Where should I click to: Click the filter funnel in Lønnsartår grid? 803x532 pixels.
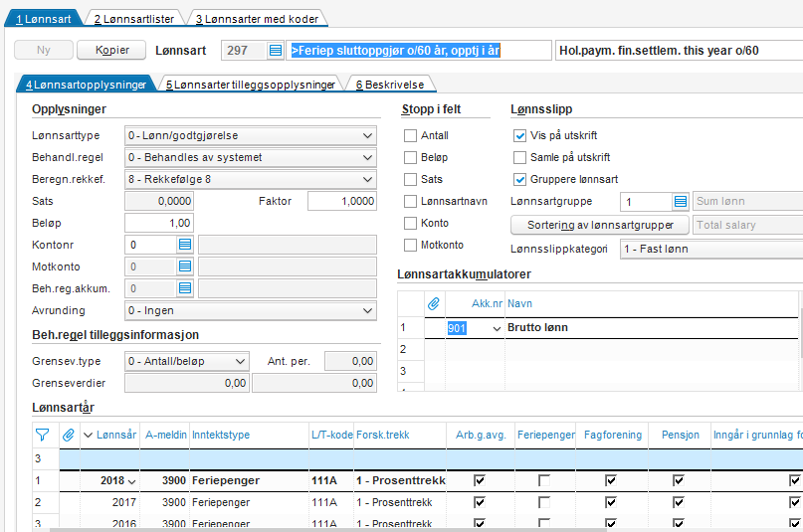click(x=42, y=435)
